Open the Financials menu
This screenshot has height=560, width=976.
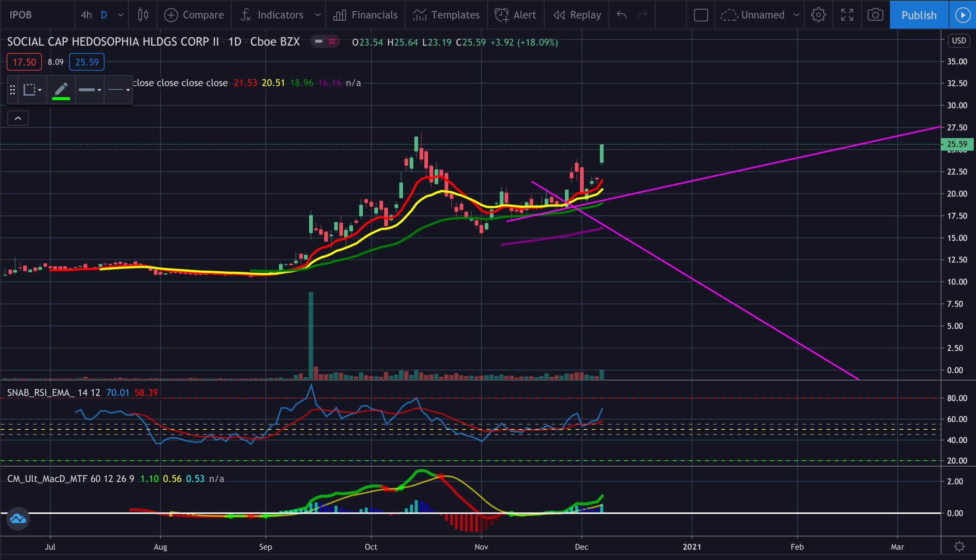point(365,15)
